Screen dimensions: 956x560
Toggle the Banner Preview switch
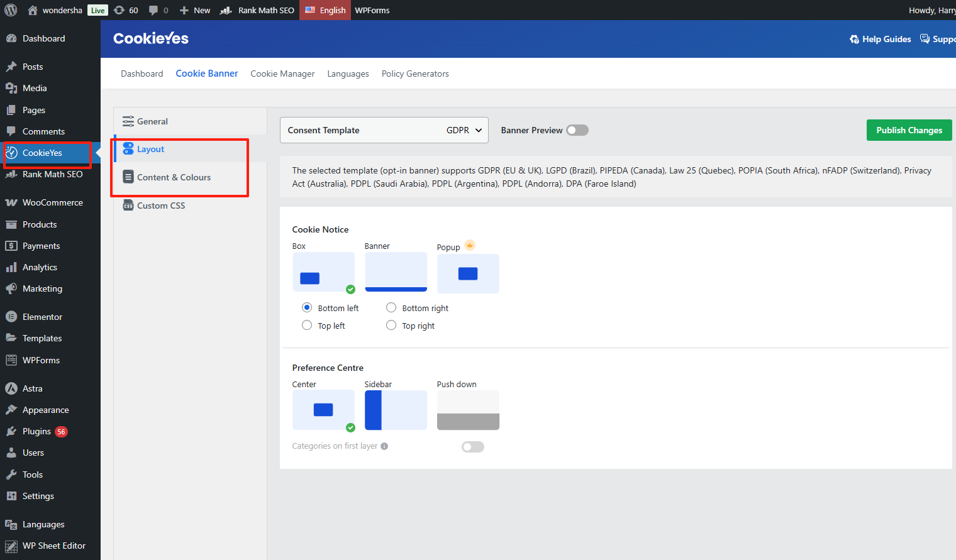[x=577, y=130]
